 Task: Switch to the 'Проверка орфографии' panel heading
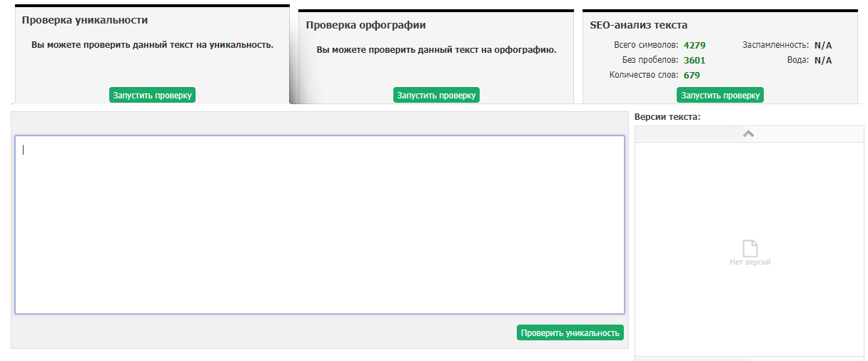[x=365, y=25]
